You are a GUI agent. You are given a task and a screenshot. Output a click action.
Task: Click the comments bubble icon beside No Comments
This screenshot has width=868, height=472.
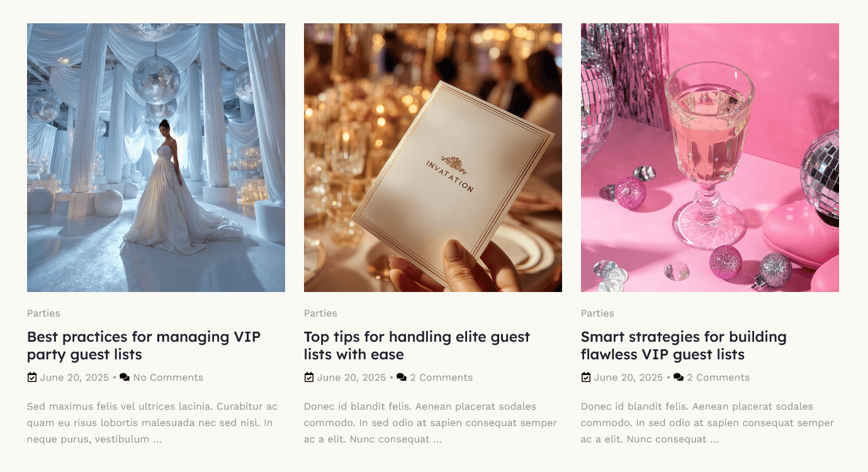(x=125, y=378)
